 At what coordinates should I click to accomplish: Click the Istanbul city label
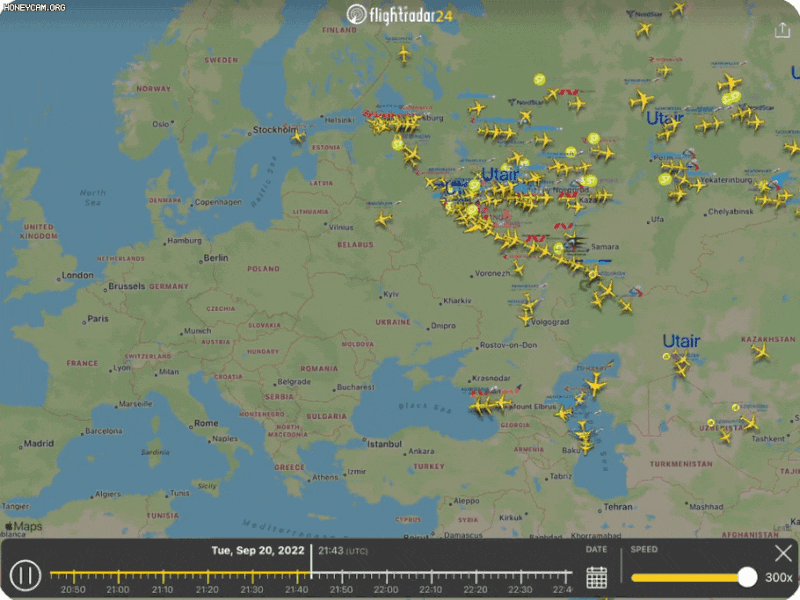coord(383,444)
